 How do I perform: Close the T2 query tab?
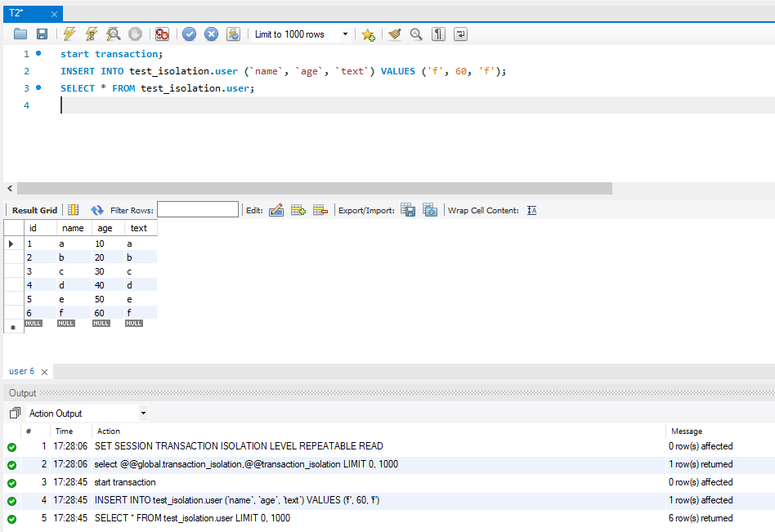(x=55, y=15)
